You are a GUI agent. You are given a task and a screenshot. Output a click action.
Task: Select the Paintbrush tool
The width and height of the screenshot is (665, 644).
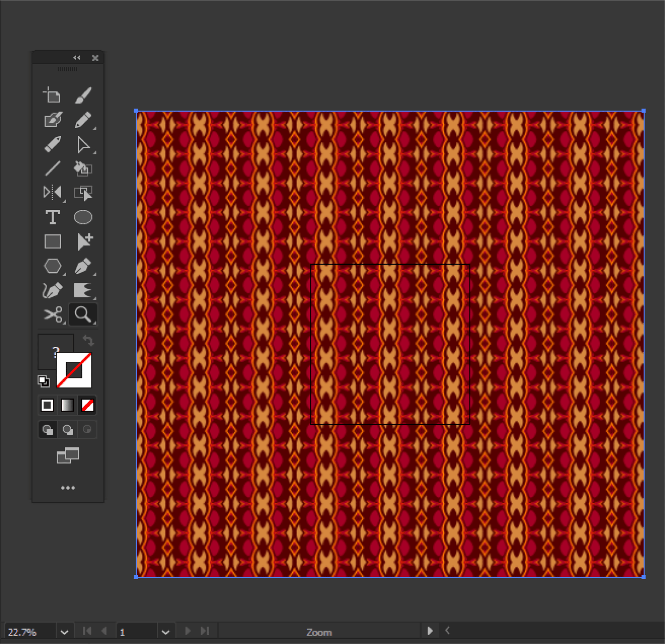83,94
